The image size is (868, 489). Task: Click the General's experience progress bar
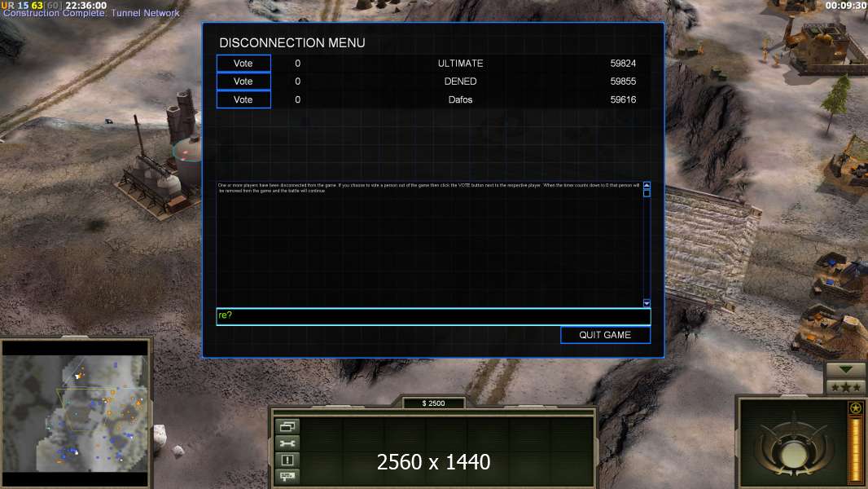tap(856, 450)
